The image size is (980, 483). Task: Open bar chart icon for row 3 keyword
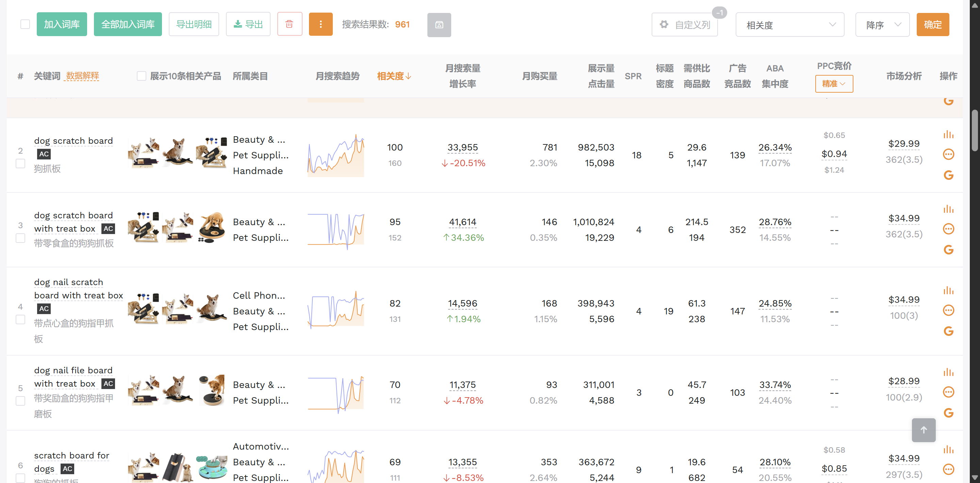(948, 209)
